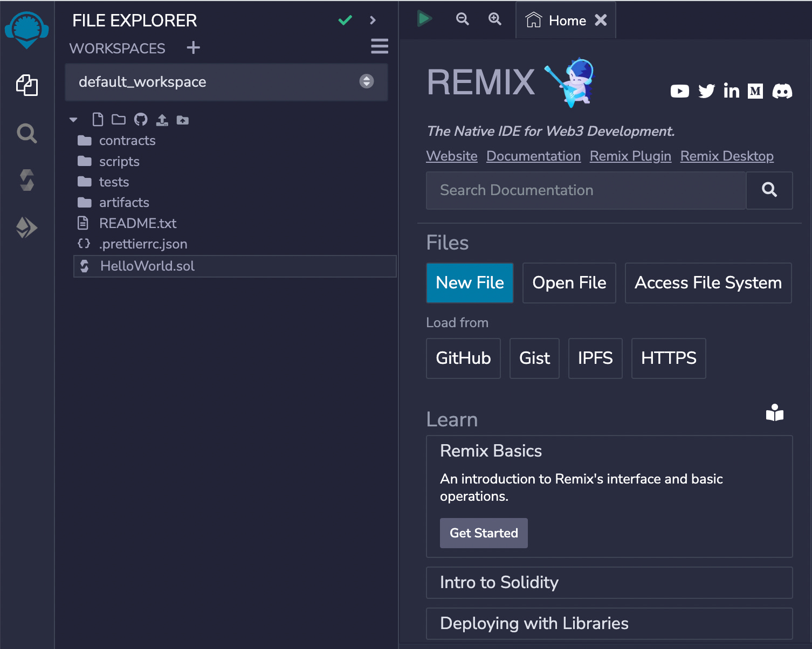Select HelloWorld.sol file
The image size is (812, 649).
pos(235,266)
